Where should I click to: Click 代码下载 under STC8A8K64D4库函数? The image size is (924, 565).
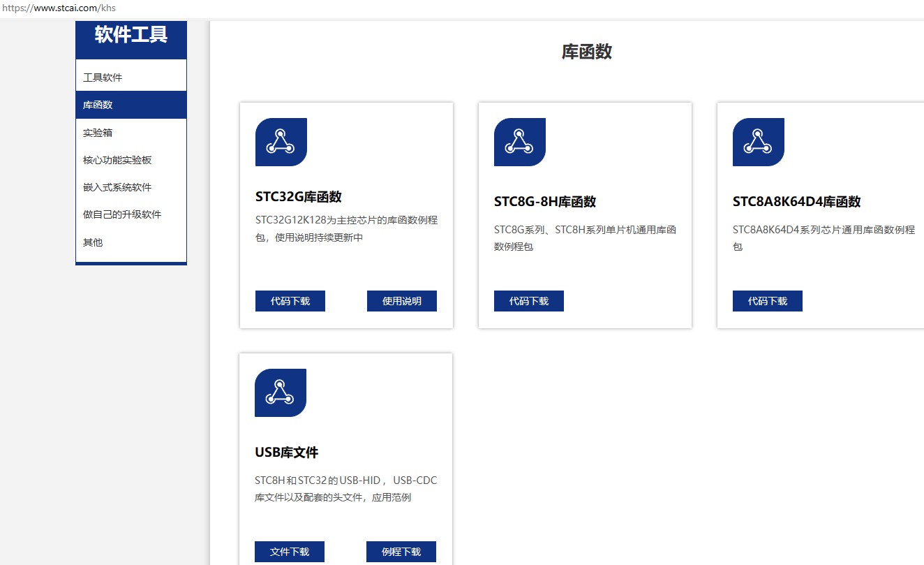[768, 301]
